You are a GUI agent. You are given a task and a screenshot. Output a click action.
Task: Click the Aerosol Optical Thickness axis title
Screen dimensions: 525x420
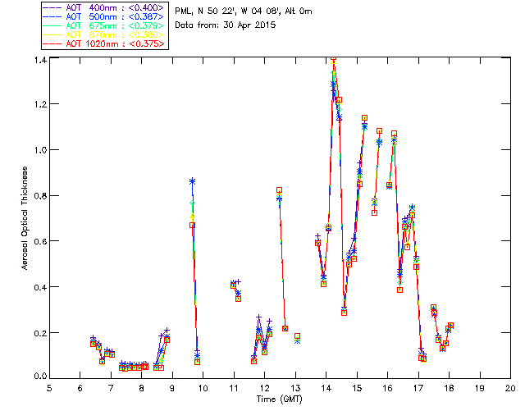click(x=25, y=218)
